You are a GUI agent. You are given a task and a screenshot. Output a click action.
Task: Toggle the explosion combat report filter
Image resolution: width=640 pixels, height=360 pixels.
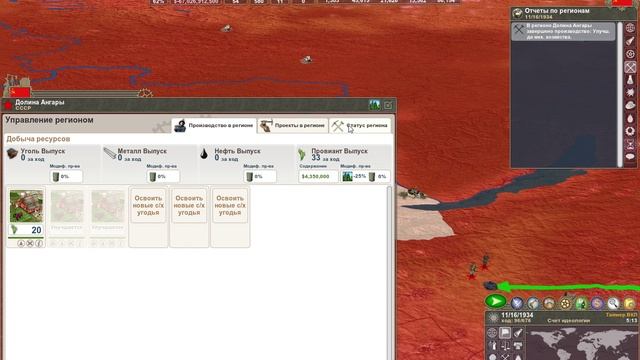pyautogui.click(x=630, y=93)
